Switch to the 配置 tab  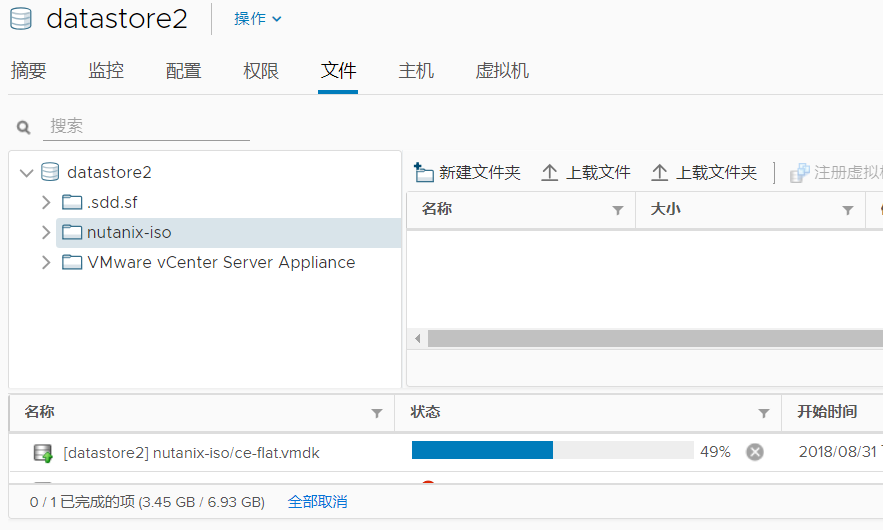coord(183,71)
